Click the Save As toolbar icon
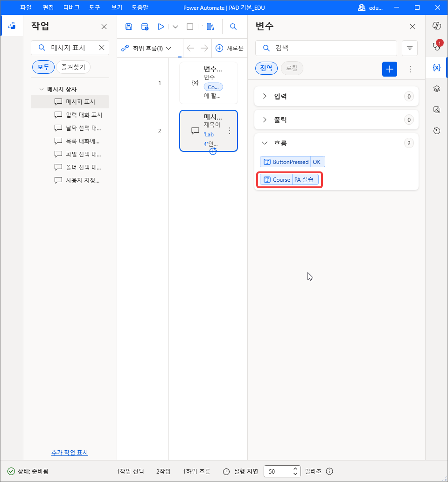The image size is (448, 482). tap(145, 27)
